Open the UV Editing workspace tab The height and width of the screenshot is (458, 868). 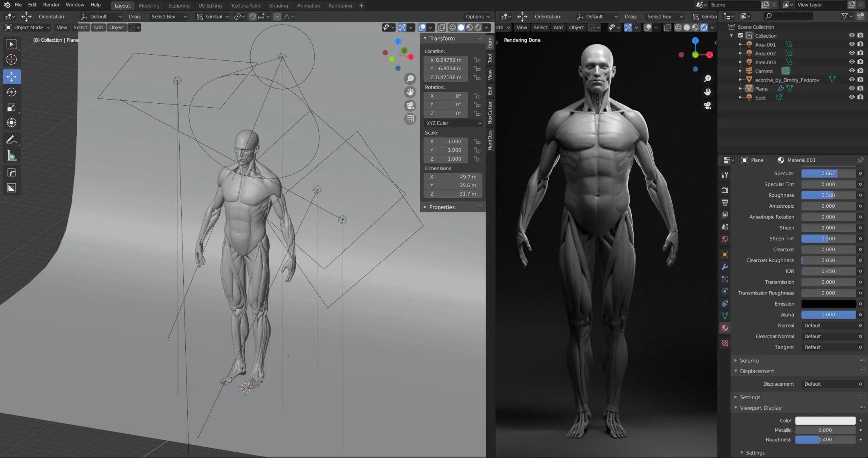[210, 5]
